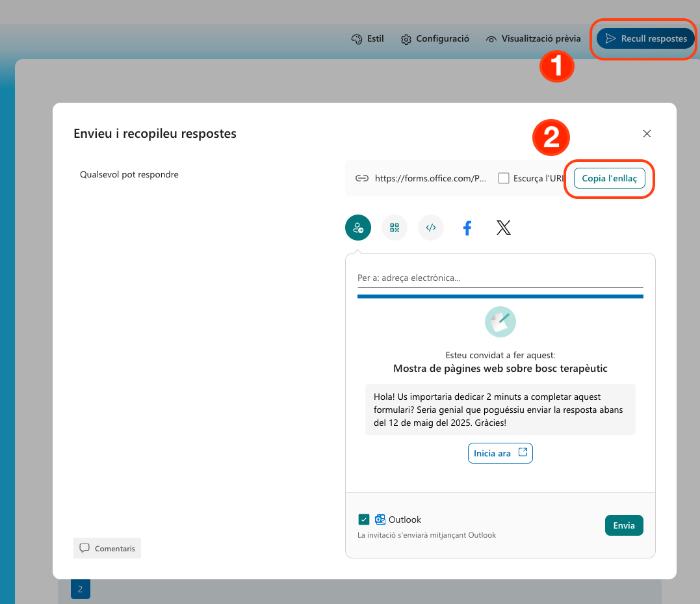Screen dimensions: 700x604
Task: Open the embed code sharing option
Action: click(430, 228)
